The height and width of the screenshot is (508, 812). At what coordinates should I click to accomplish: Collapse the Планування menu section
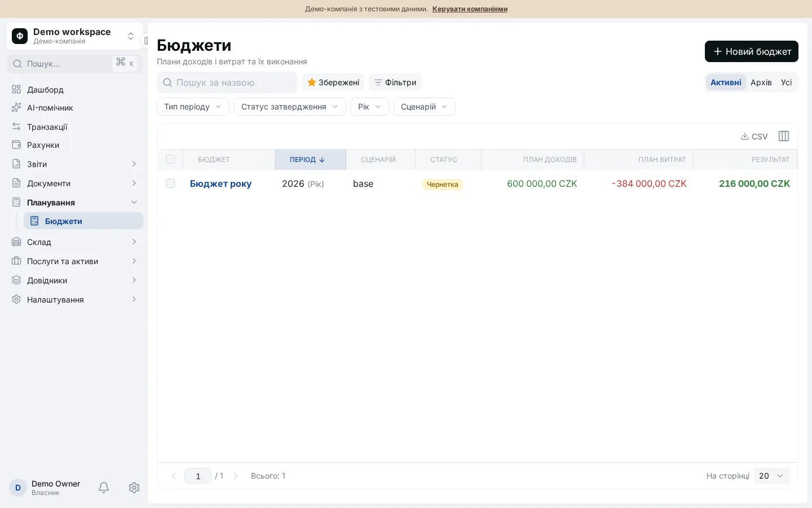coord(75,202)
